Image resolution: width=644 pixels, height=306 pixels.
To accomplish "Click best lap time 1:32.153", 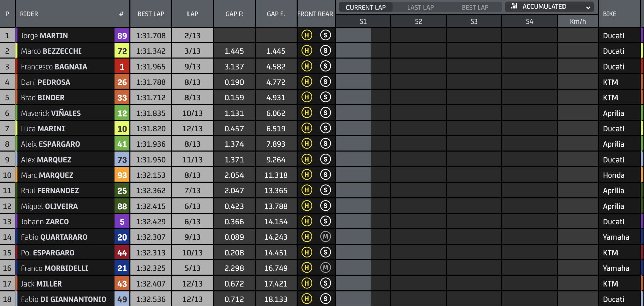I will pos(151,175).
